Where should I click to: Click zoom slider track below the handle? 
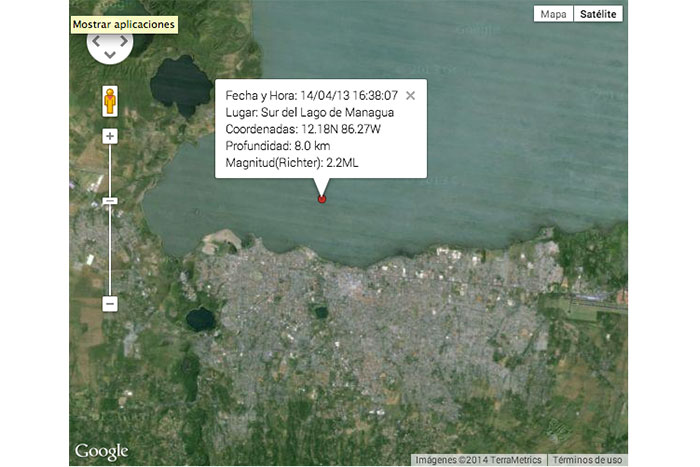pos(110,250)
